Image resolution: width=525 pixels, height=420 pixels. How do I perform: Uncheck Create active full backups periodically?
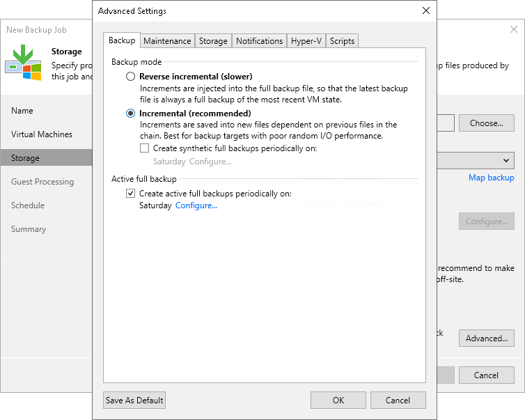(130, 193)
